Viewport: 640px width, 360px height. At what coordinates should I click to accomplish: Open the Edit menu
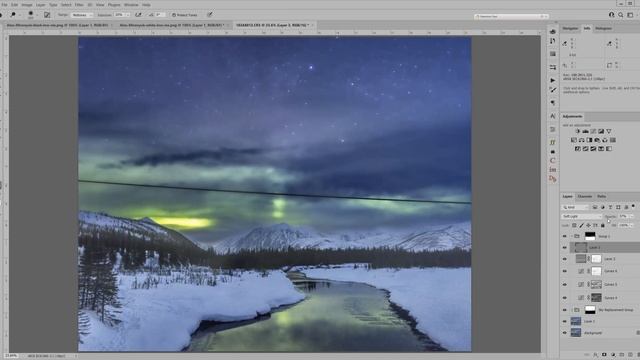(15, 5)
